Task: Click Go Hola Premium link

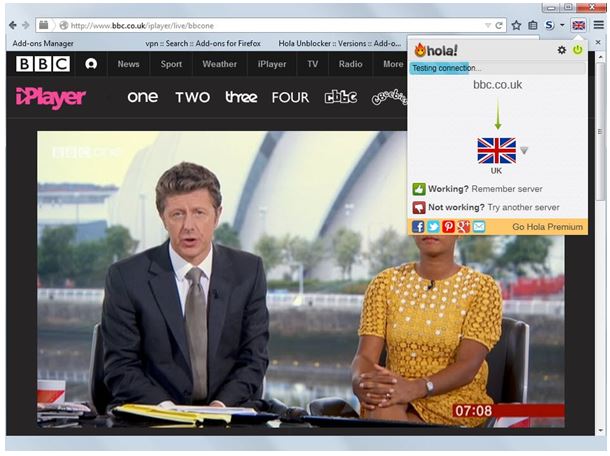Action: pos(547,227)
